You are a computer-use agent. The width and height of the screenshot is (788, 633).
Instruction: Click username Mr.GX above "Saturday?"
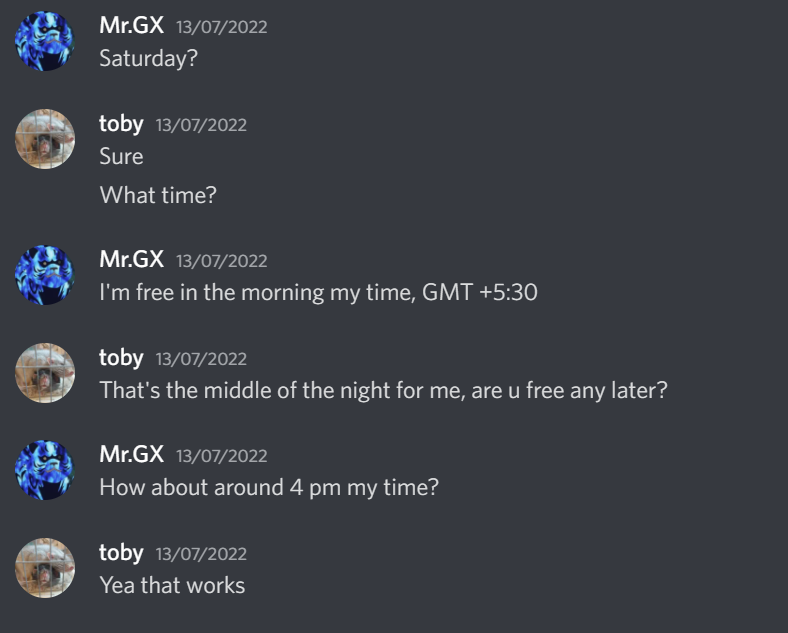pyautogui.click(x=132, y=25)
